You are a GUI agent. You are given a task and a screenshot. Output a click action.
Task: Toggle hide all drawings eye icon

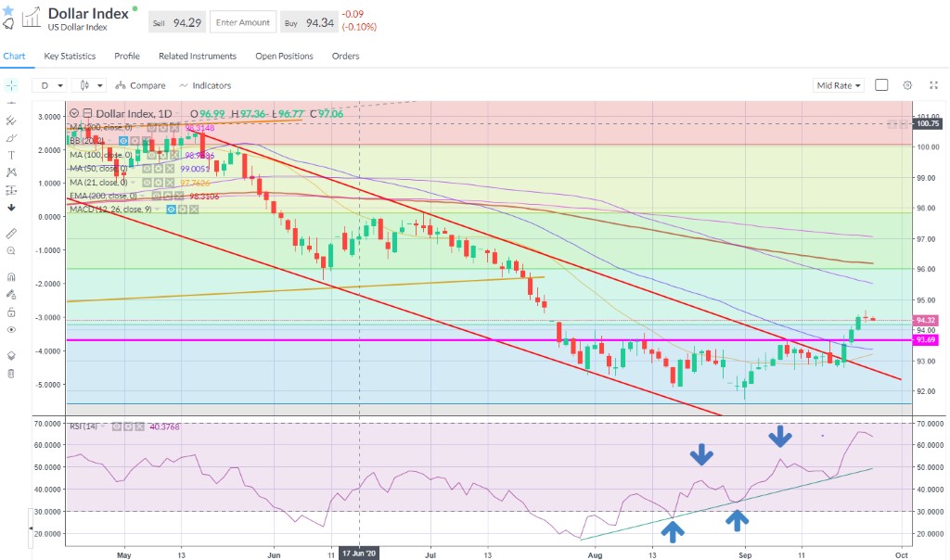(11, 330)
